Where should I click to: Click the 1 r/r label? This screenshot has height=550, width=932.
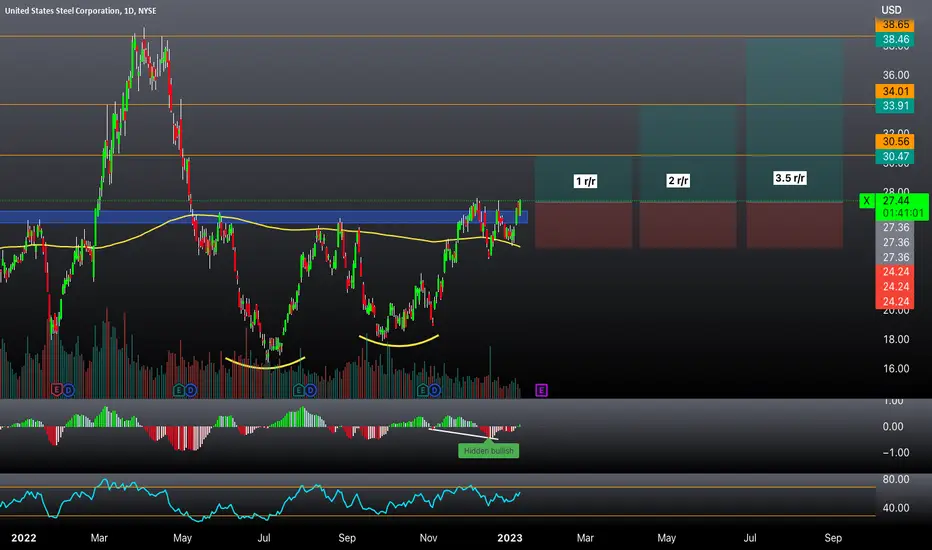tap(585, 181)
